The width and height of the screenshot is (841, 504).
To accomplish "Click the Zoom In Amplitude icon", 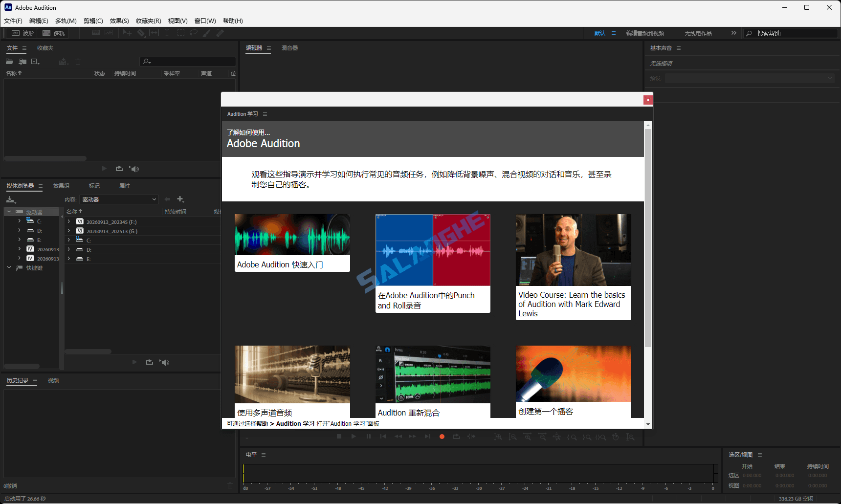I will point(498,437).
